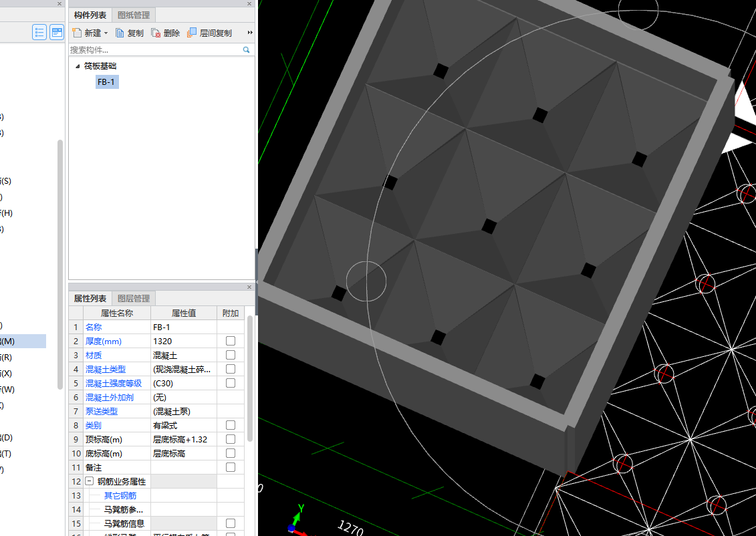
Task: Click the 层底标高+1.32 value cell
Action: point(184,439)
